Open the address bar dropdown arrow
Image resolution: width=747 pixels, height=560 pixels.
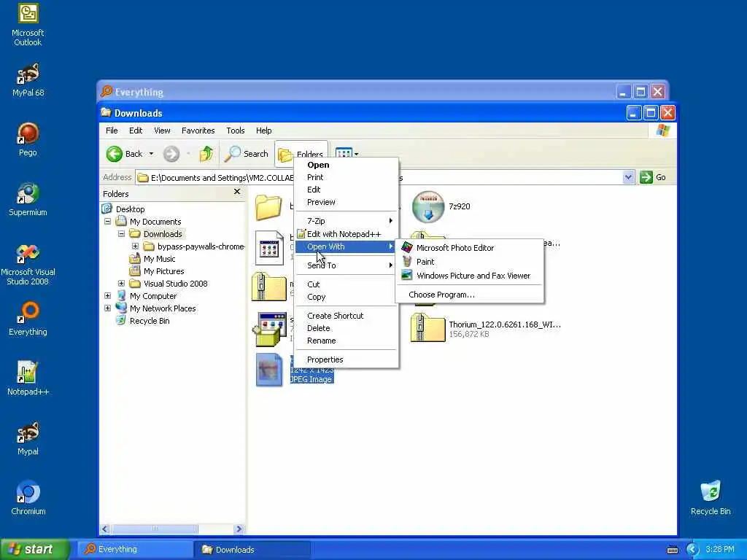point(628,177)
